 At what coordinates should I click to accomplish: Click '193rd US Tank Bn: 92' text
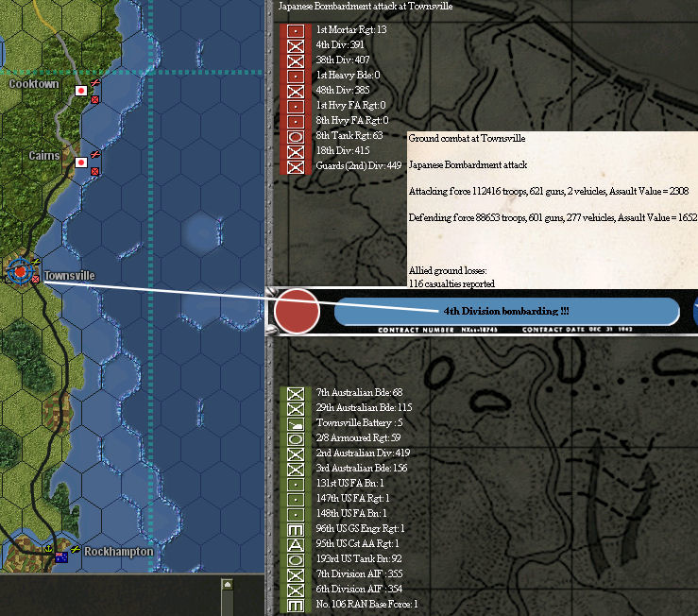pyautogui.click(x=359, y=559)
